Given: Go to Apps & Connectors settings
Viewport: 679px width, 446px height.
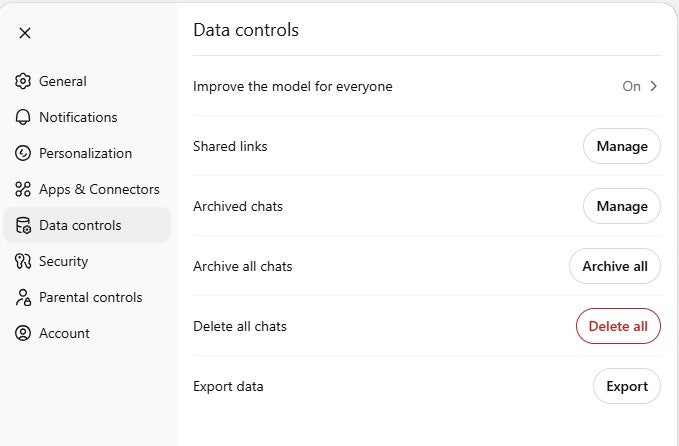Looking at the screenshot, I should [x=99, y=189].
